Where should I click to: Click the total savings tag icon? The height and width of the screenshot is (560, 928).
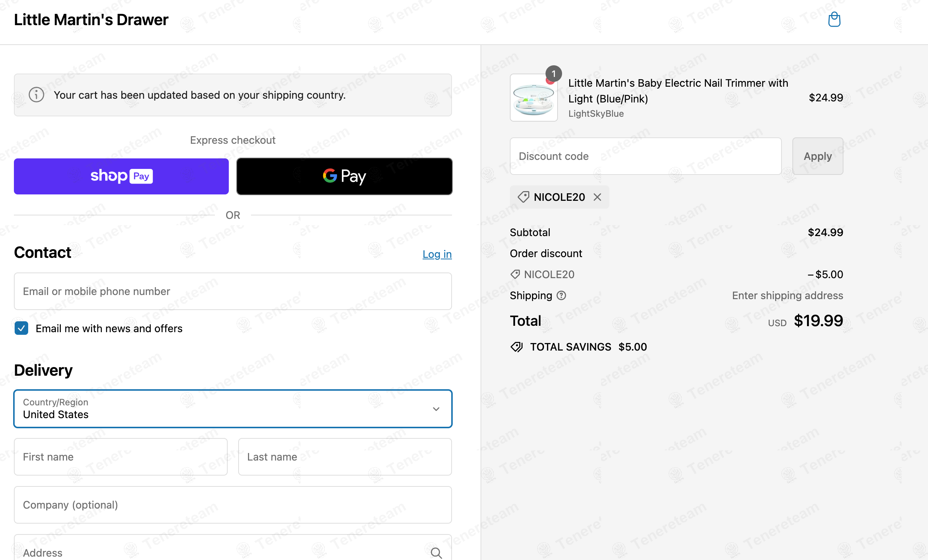(517, 346)
